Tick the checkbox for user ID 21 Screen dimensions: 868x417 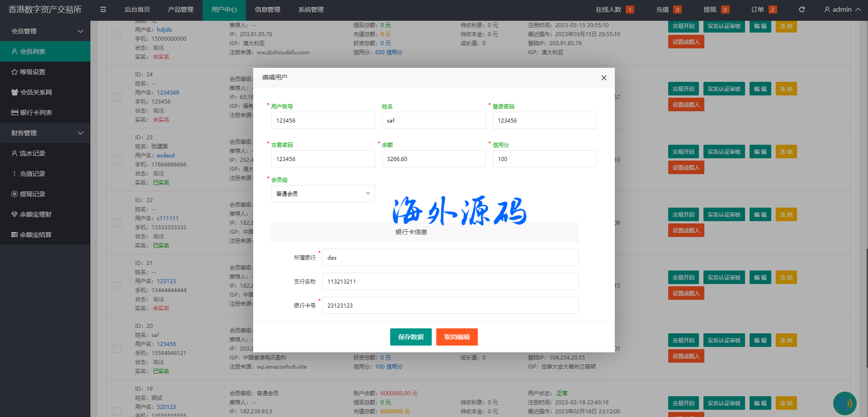coord(118,286)
